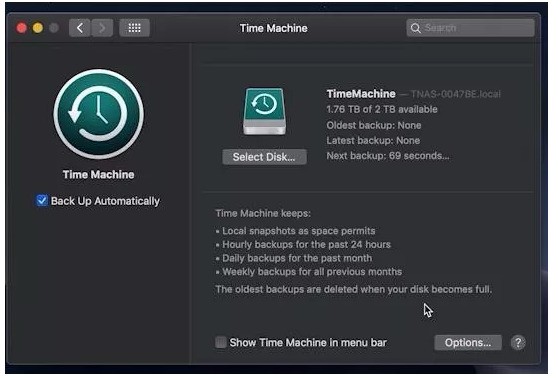Screen dimensions: 558x378
Task: Focus the Search field
Action: pos(470,28)
